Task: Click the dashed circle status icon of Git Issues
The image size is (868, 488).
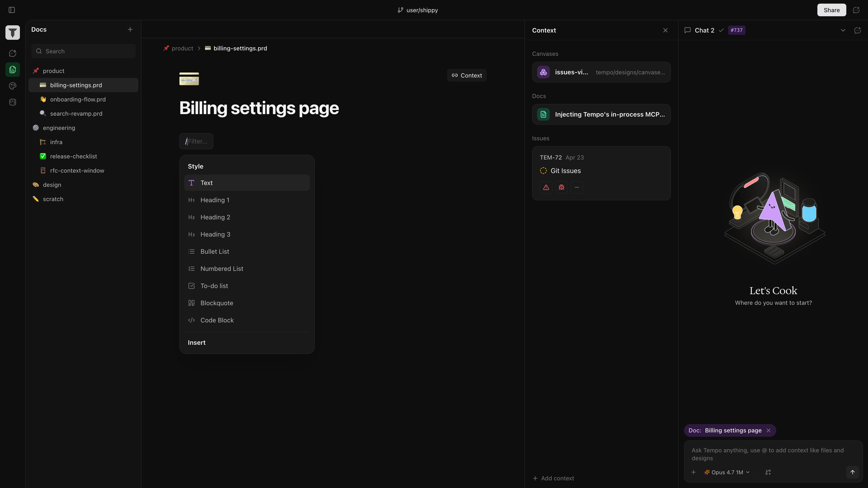Action: [x=543, y=171]
